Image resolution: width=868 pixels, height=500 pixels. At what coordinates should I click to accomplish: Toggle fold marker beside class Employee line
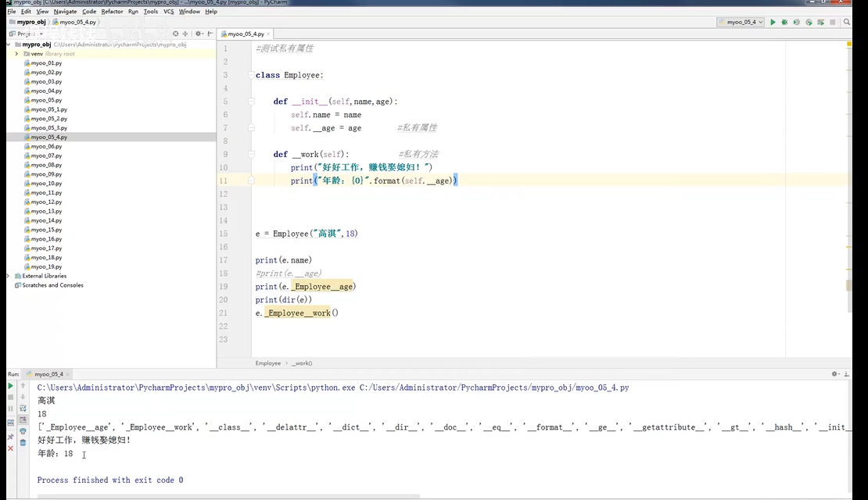coord(251,75)
